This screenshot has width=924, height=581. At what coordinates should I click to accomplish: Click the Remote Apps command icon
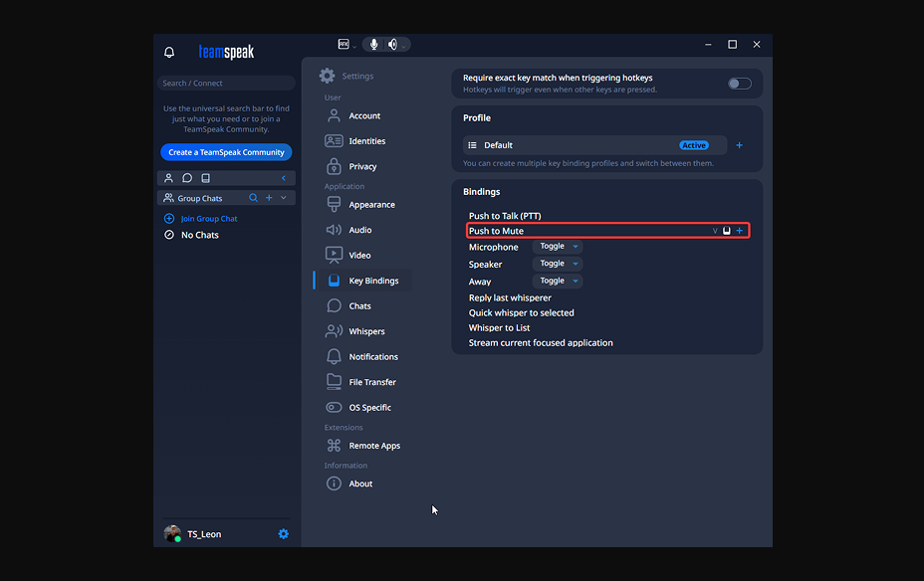334,446
